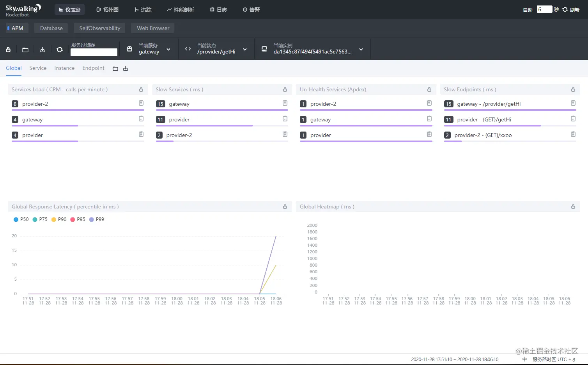This screenshot has height=365, width=588.
Task: Click the 服务过滤器 service filter input
Action: pos(94,52)
